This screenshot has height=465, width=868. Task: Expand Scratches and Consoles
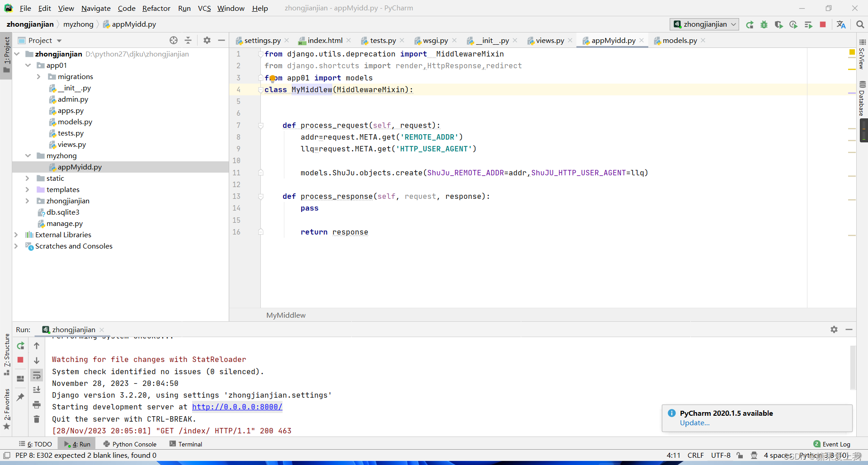tap(16, 246)
